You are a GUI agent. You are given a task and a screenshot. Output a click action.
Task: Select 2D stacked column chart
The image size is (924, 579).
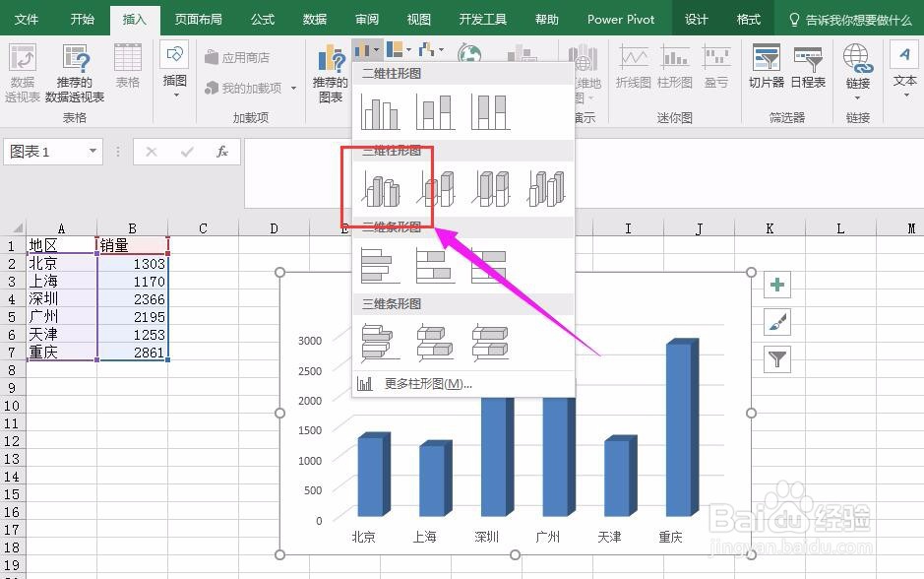click(x=435, y=112)
